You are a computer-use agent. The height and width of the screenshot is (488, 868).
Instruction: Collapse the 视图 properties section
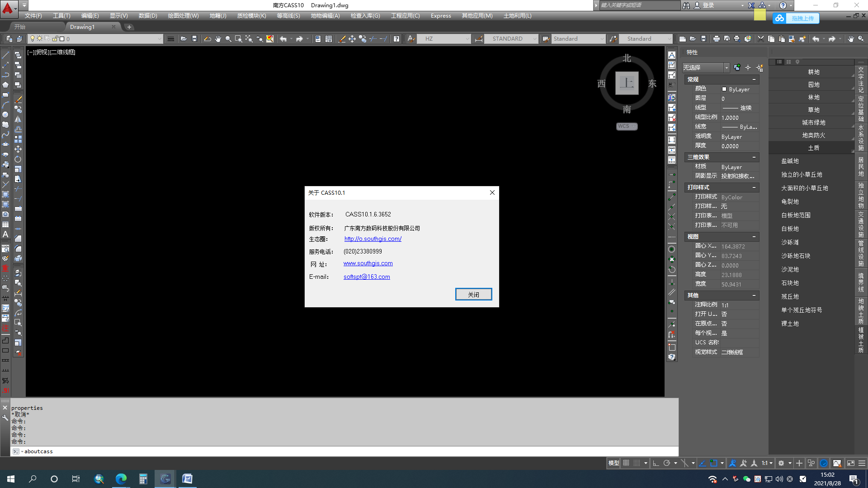tap(754, 237)
